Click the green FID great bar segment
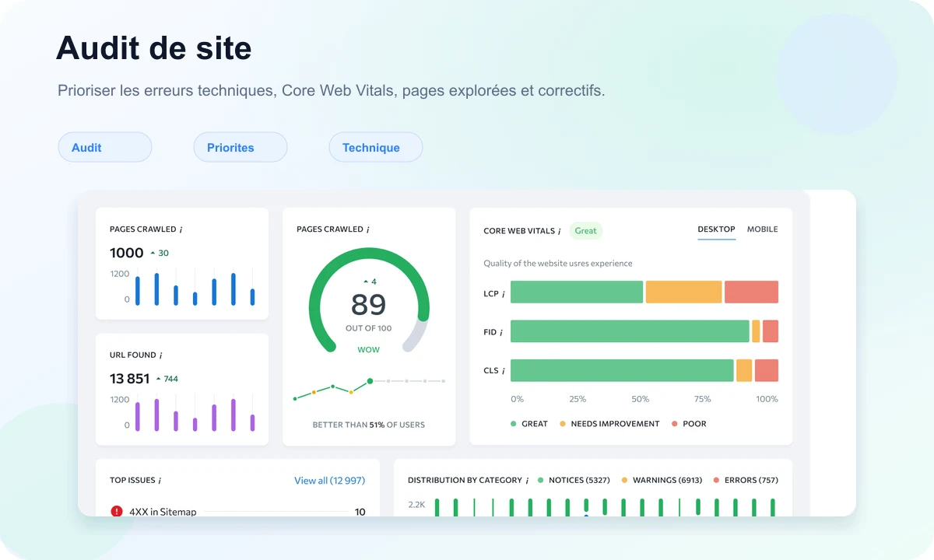Screen dimensions: 934x560 point(630,331)
